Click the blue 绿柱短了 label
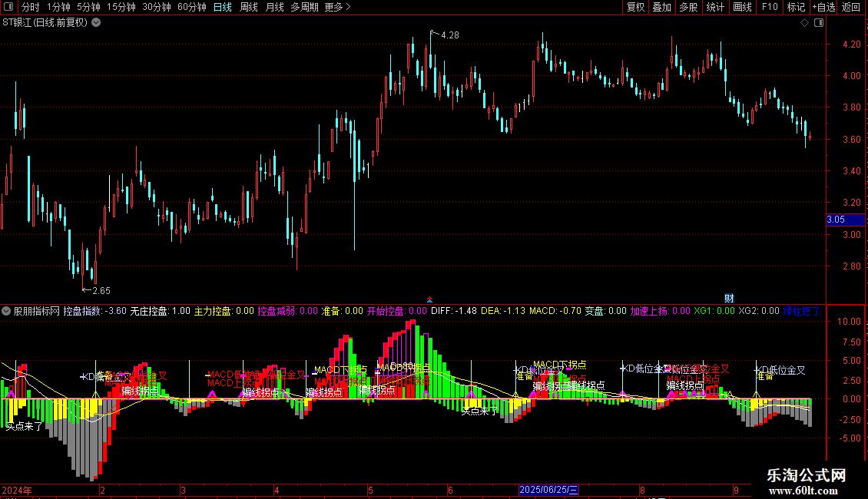The image size is (868, 499). click(x=802, y=311)
